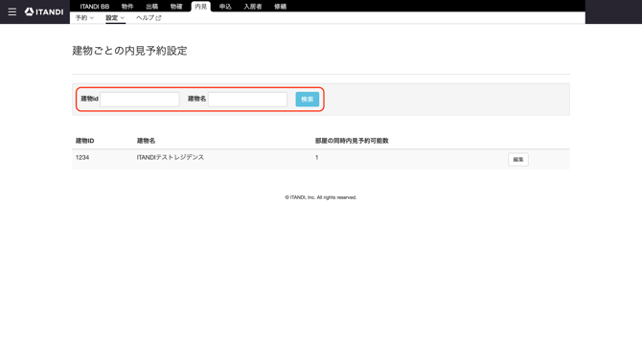The height and width of the screenshot is (364, 642).
Task: Switch to the ITANDI BB tab
Action: (95, 7)
